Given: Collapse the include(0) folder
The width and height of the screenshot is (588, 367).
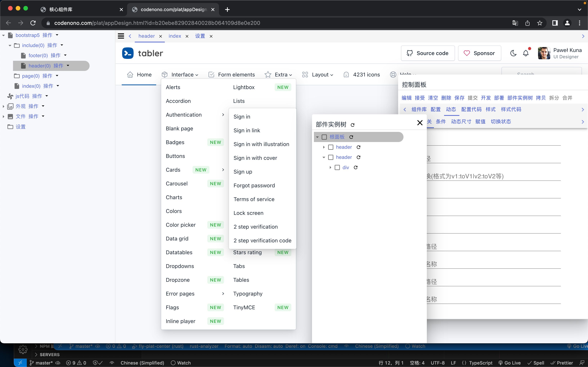Looking at the screenshot, I should 10,45.
